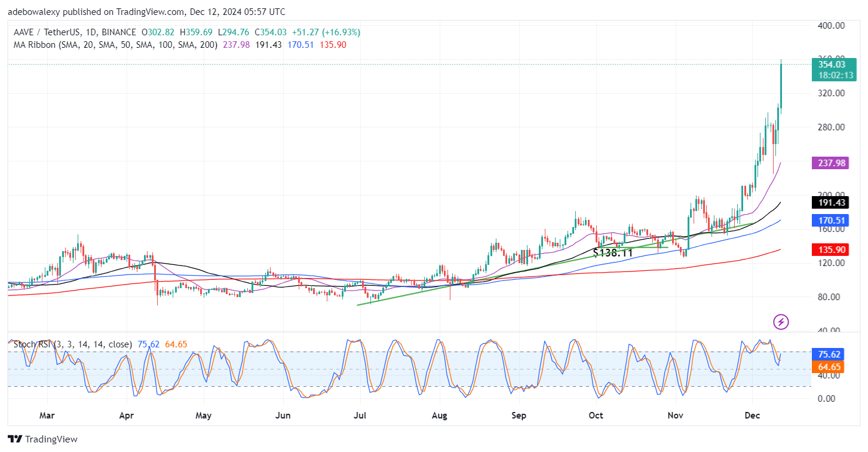
Task: Click the 400.00 price axis label
Action: 831,26
